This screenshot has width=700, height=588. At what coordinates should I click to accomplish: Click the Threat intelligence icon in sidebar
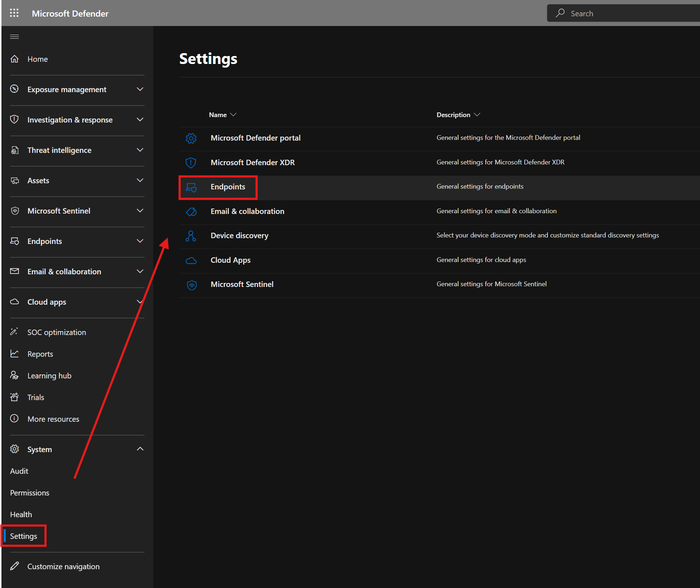click(x=14, y=150)
